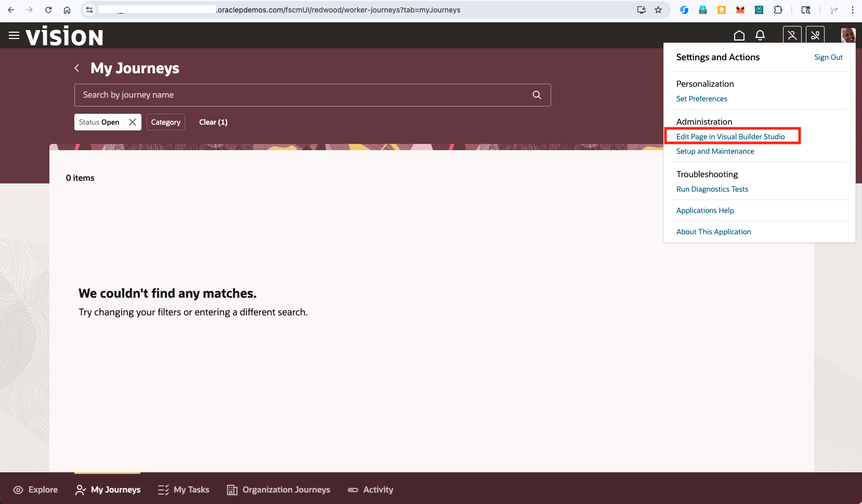Open the Category filter dropdown
This screenshot has width=862, height=504.
[x=165, y=122]
